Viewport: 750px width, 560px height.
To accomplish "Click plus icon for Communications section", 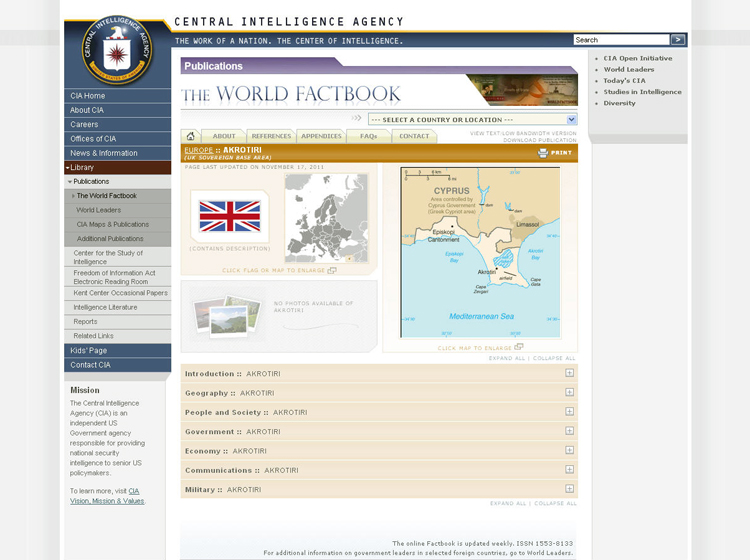I will (569, 470).
